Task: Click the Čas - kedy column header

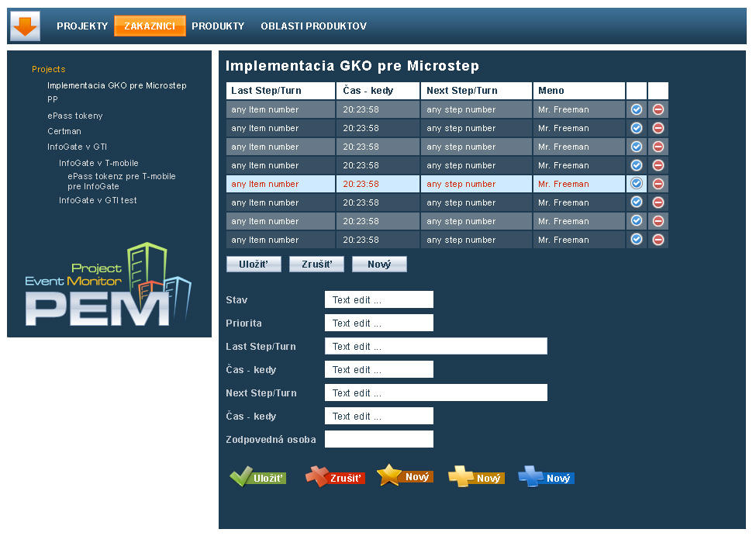Action: click(x=378, y=91)
